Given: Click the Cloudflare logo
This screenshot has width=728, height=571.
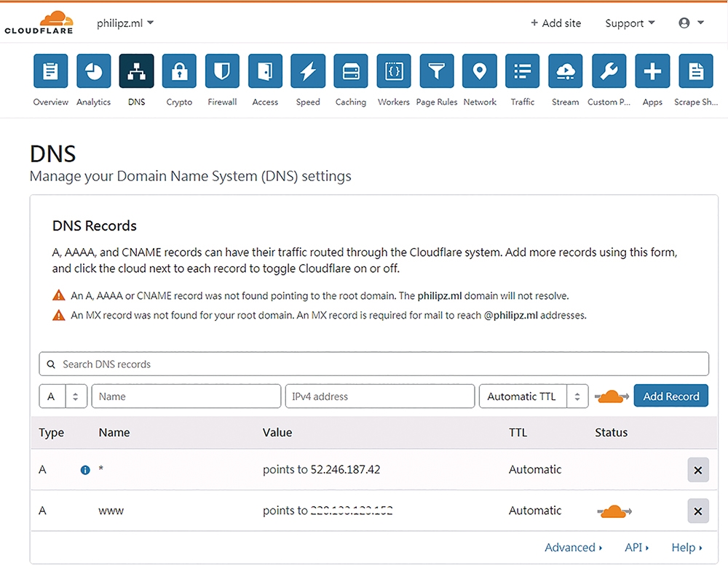Looking at the screenshot, I should tap(39, 23).
